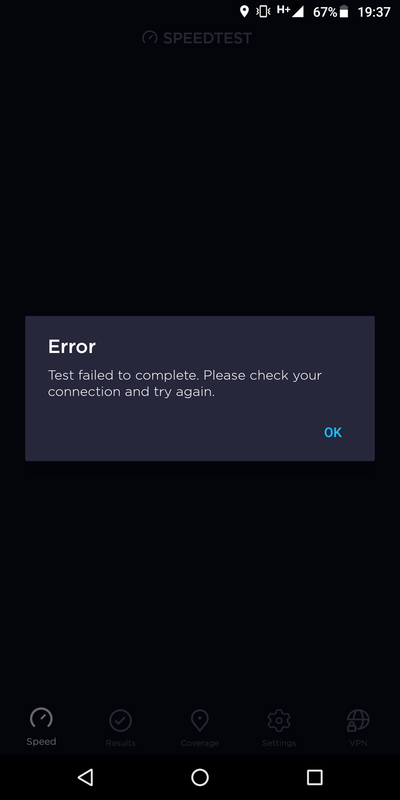Tap the Android recent apps square button

[315, 777]
